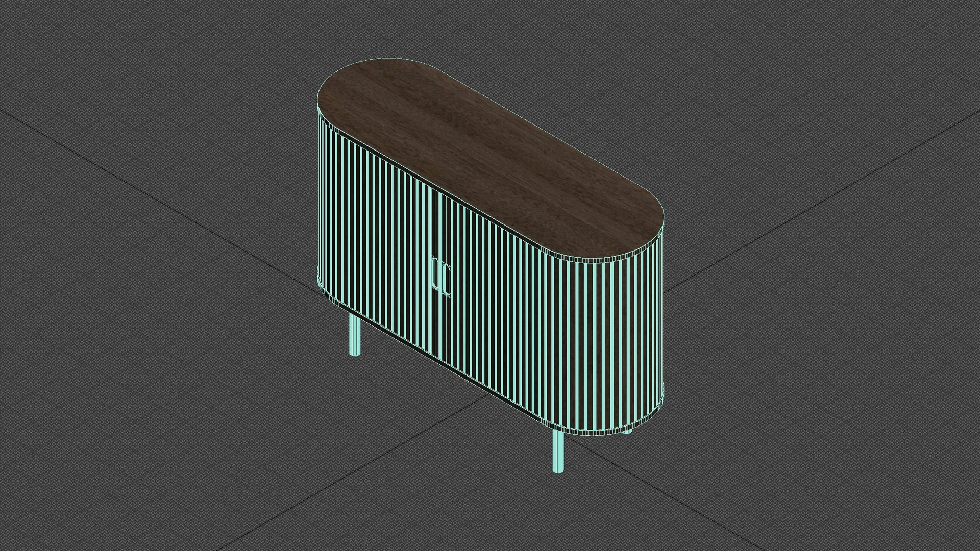Select the front right cabinet leg
The width and height of the screenshot is (980, 551).
click(559, 452)
